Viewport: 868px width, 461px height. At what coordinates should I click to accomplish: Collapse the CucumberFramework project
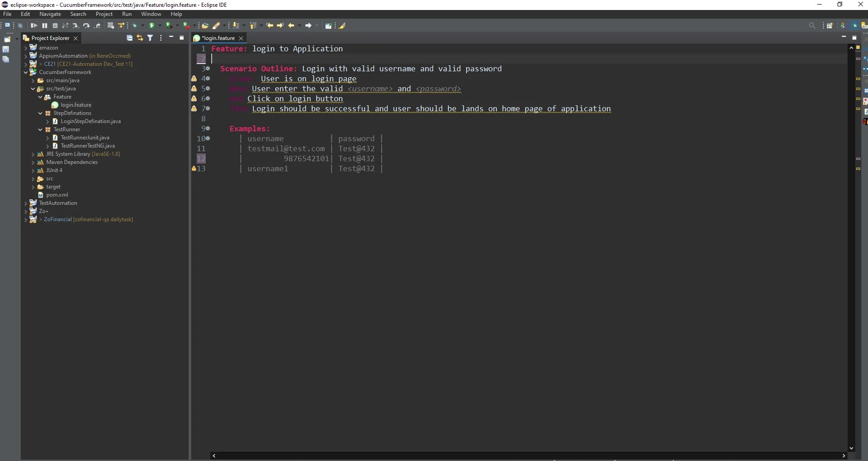pos(26,72)
